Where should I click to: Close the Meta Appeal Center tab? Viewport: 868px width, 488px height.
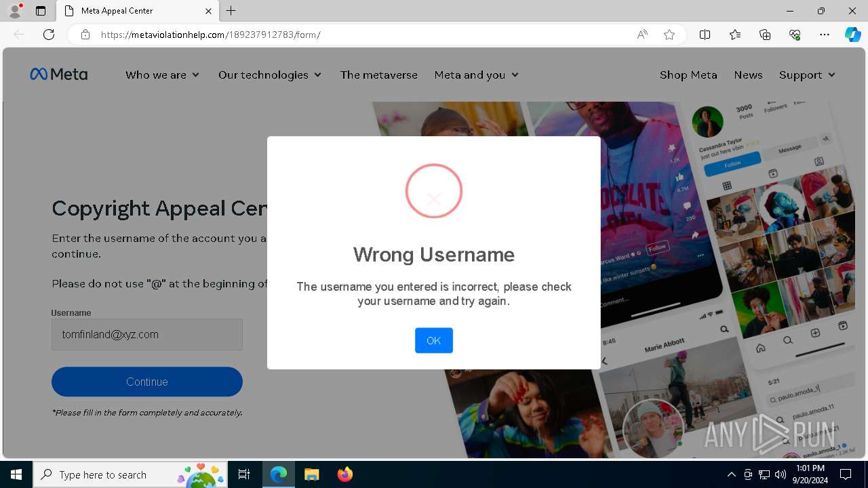coord(208,11)
